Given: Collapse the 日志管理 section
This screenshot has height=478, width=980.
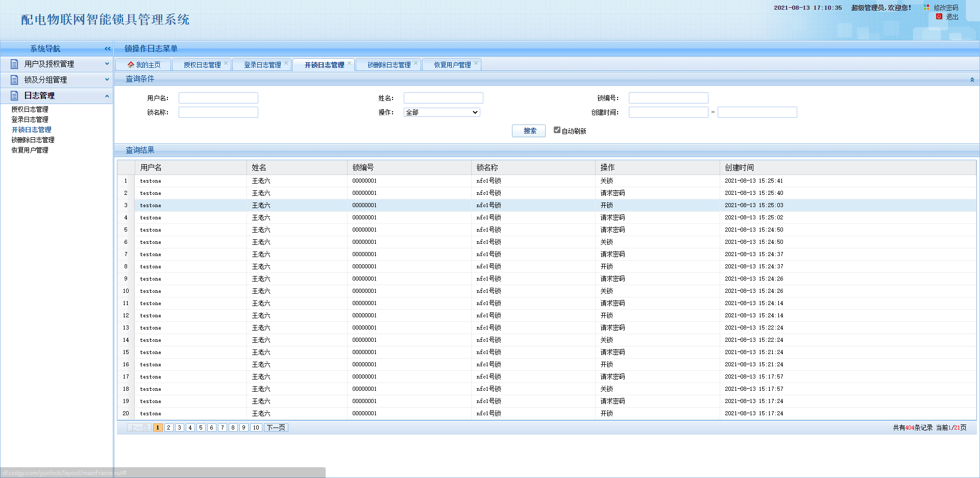Looking at the screenshot, I should coord(107,96).
